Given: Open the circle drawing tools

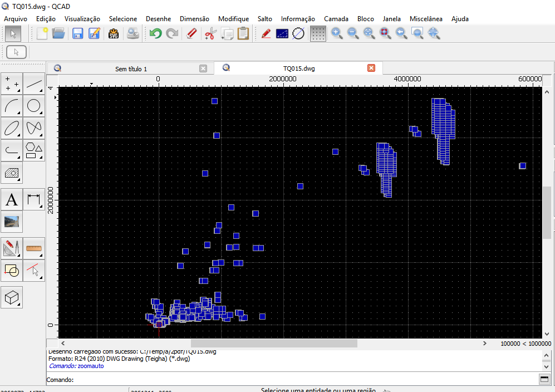Looking at the screenshot, I should click(x=34, y=106).
